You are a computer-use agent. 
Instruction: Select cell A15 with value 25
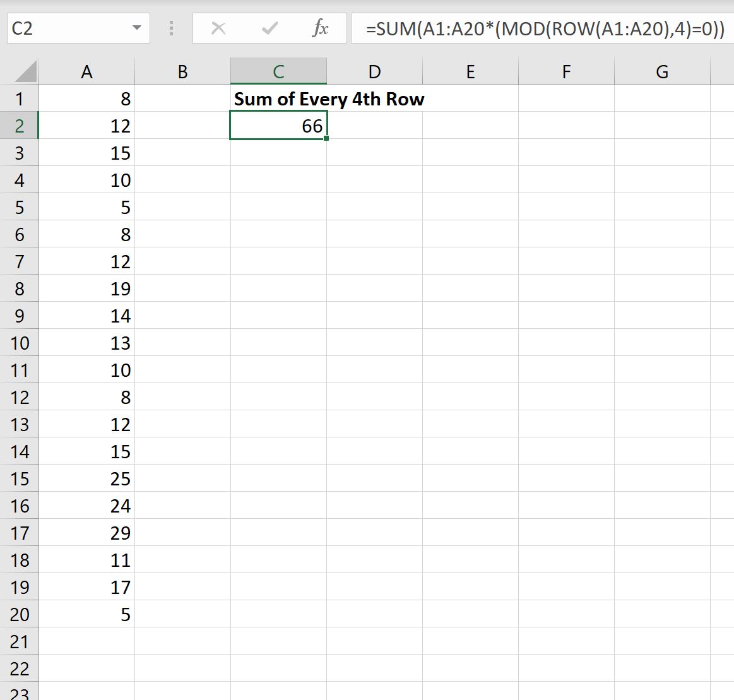[86, 478]
